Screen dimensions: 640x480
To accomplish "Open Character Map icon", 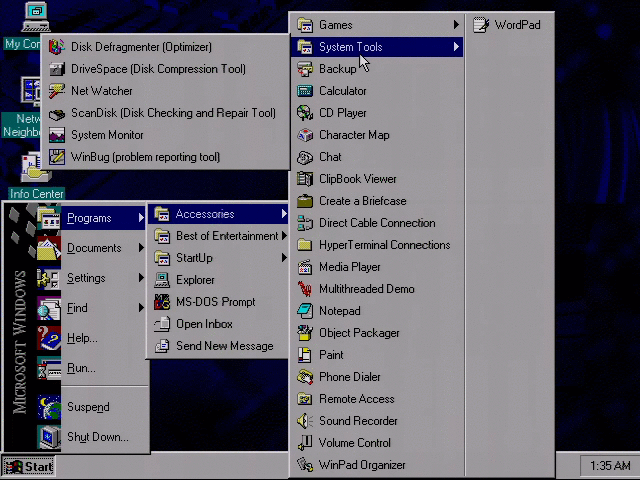I will tap(305, 135).
